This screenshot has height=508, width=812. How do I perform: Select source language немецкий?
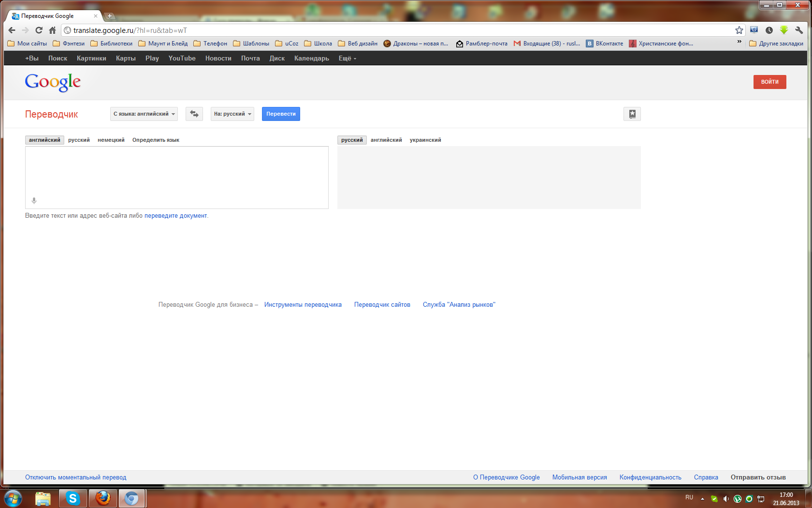tap(111, 140)
